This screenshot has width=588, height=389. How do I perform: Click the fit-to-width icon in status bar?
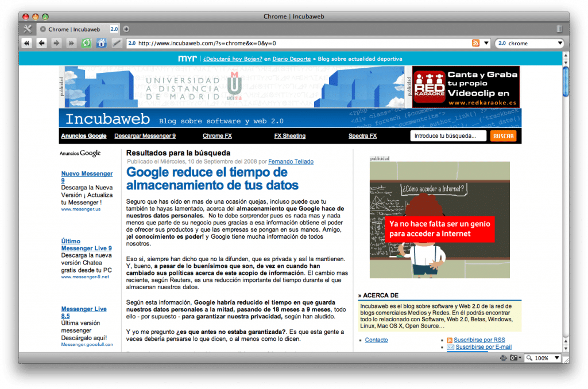503,358
